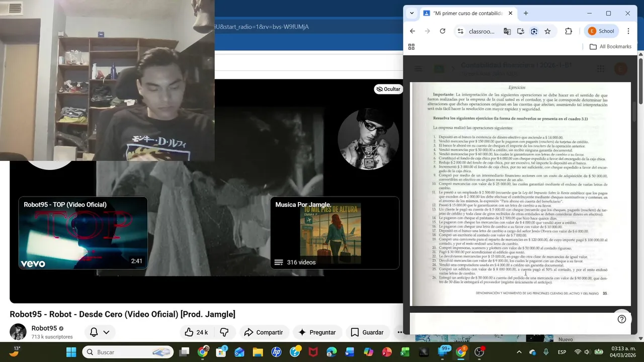Click textbook page image in Classroom
The height and width of the screenshot is (362, 644).
pyautogui.click(x=520, y=194)
